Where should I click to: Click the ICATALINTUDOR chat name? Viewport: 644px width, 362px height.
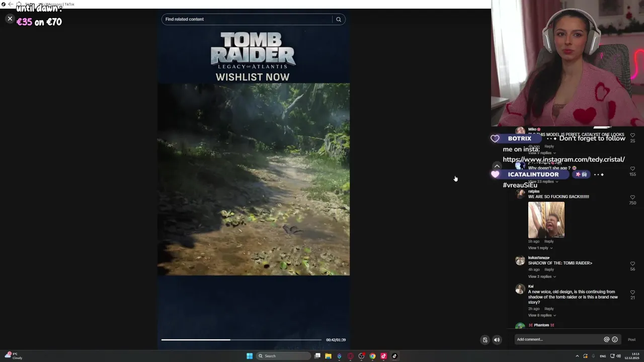[x=533, y=174]
